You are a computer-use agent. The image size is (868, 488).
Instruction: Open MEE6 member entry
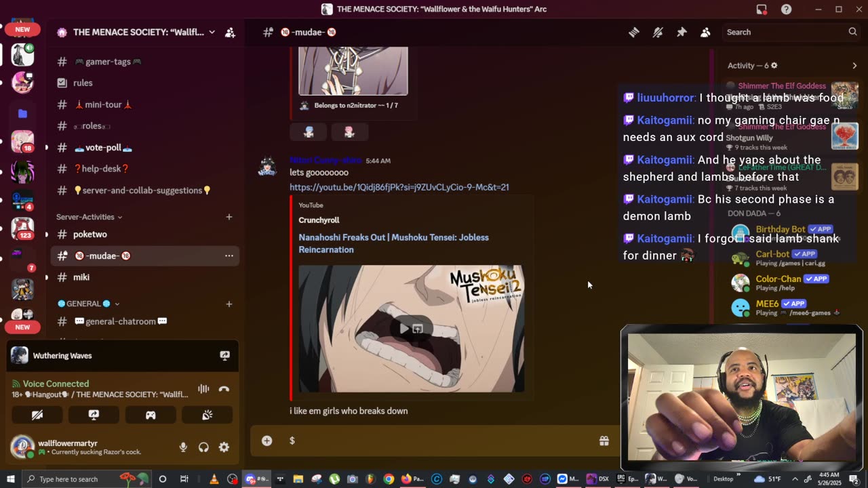[787, 308]
